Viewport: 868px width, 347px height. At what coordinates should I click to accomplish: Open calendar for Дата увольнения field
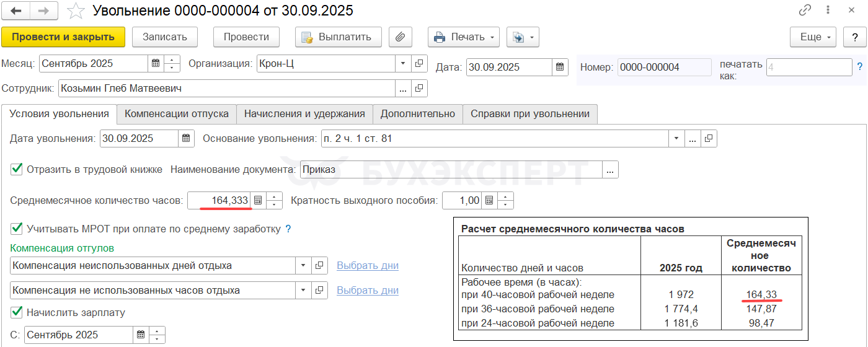(186, 138)
